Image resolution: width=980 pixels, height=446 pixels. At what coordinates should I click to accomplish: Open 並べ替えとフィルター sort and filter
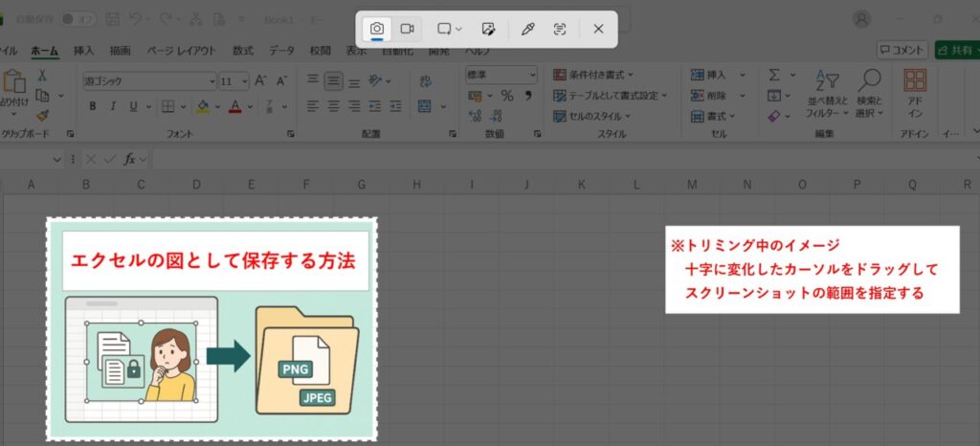pos(828,95)
